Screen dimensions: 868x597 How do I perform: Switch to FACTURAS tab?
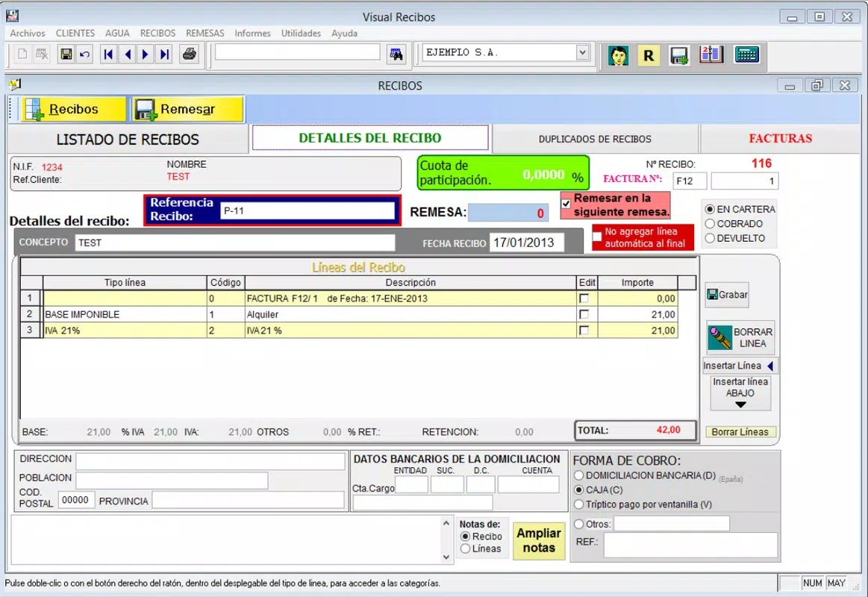tap(780, 138)
